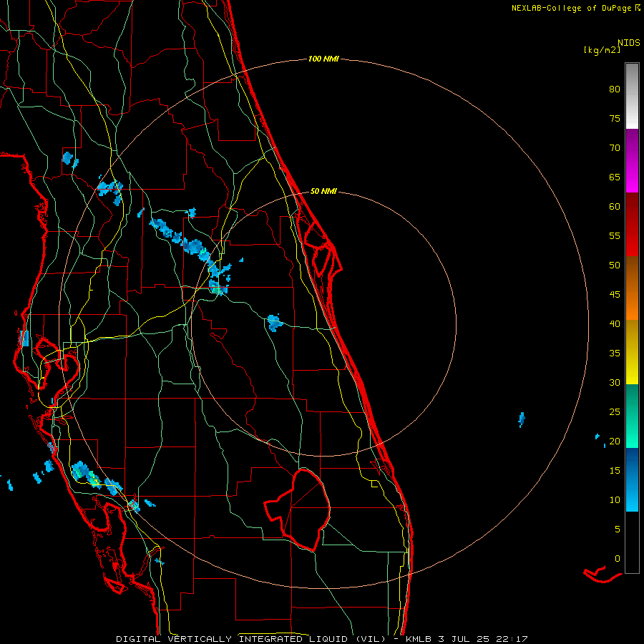This screenshot has width=644, height=644.
Task: Click the scale value 15
Action: tap(615, 471)
